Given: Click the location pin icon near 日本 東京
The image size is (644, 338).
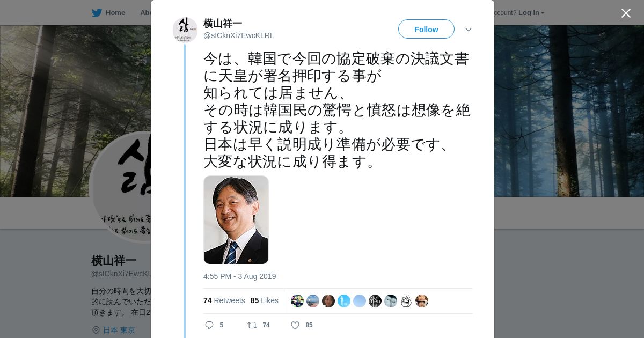Looking at the screenshot, I should pos(96,330).
